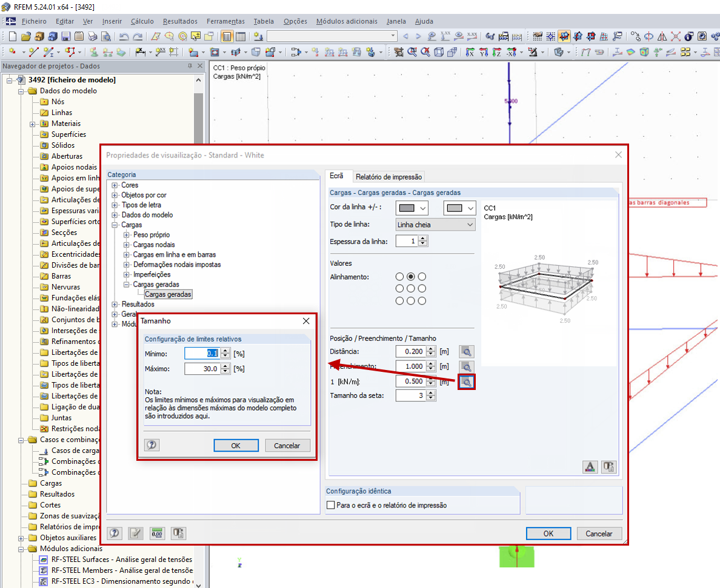Viewport: 720px width, 588px height.
Task: Expand the Objetos por cor node
Action: pyautogui.click(x=115, y=195)
